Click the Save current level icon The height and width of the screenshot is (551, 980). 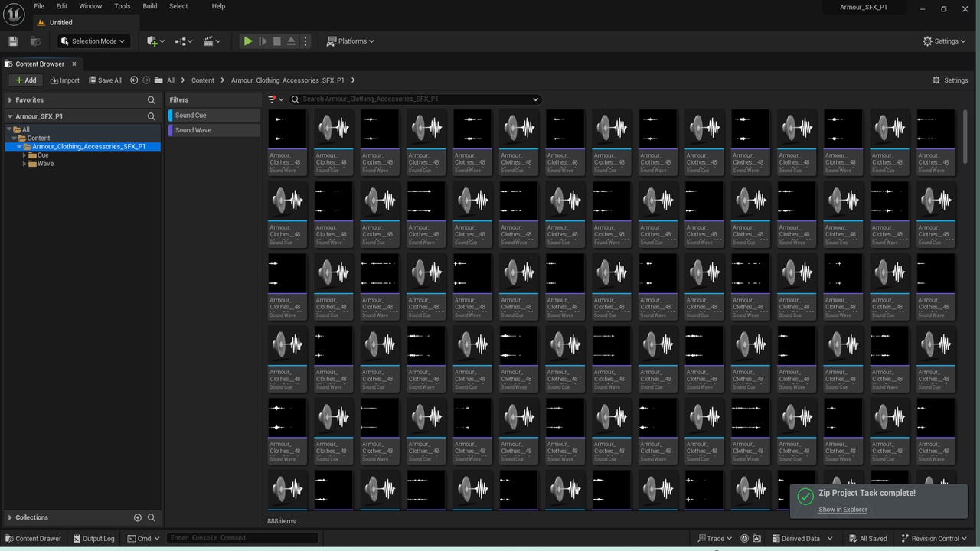tap(13, 41)
